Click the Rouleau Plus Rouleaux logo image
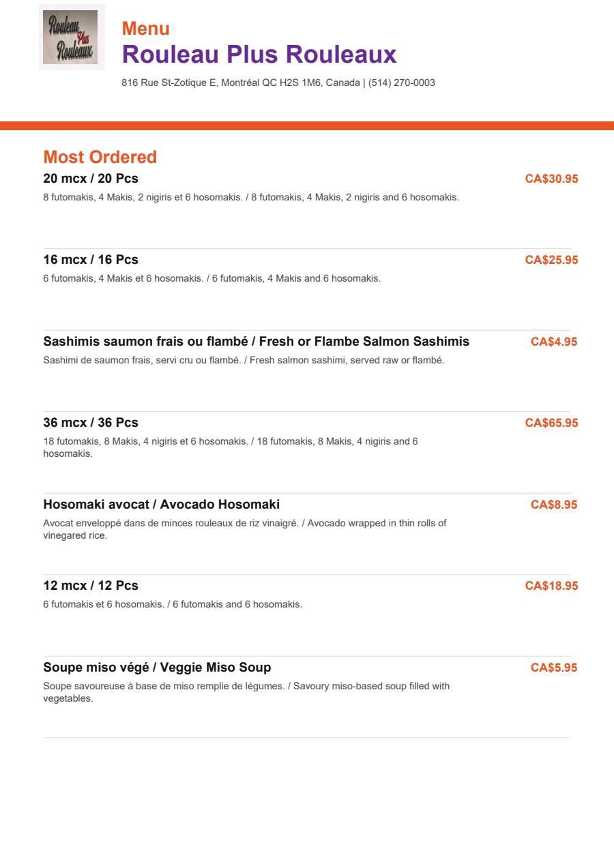 tap(72, 38)
